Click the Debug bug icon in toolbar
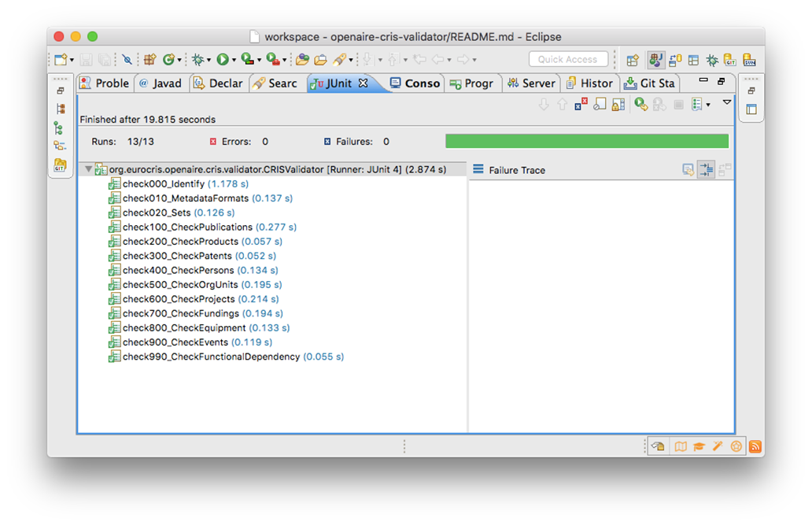 point(197,60)
